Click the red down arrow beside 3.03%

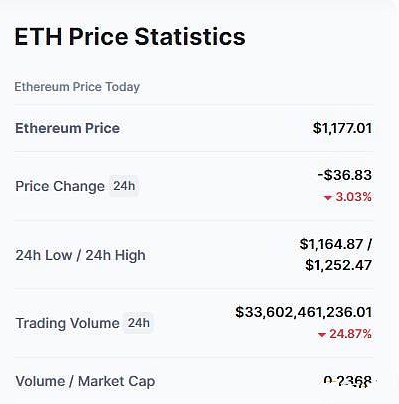pyautogui.click(x=328, y=198)
